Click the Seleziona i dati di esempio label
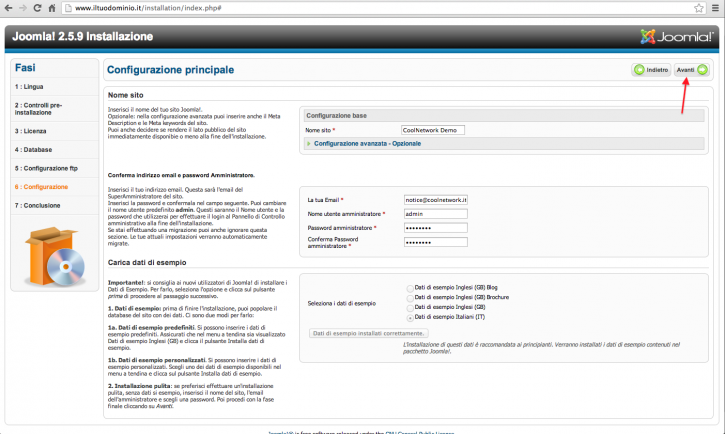This screenshot has height=434, width=725. tap(342, 304)
